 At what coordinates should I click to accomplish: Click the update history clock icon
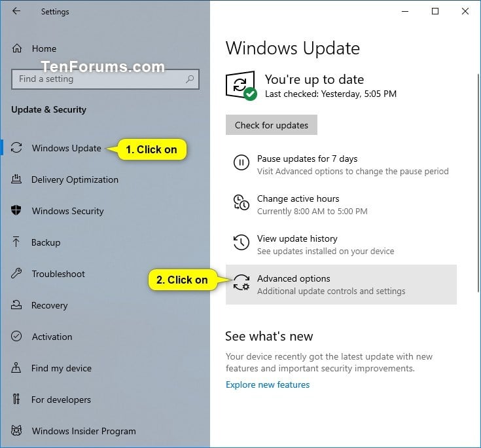coord(241,242)
